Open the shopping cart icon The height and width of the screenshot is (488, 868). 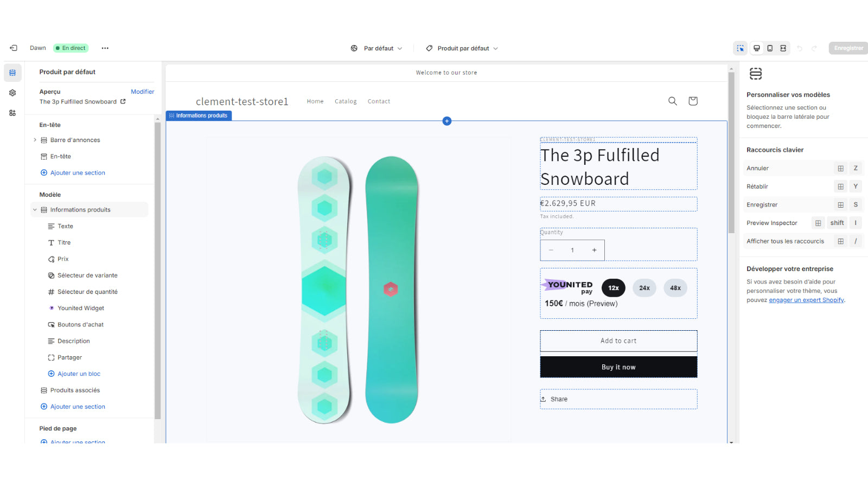[x=693, y=101]
